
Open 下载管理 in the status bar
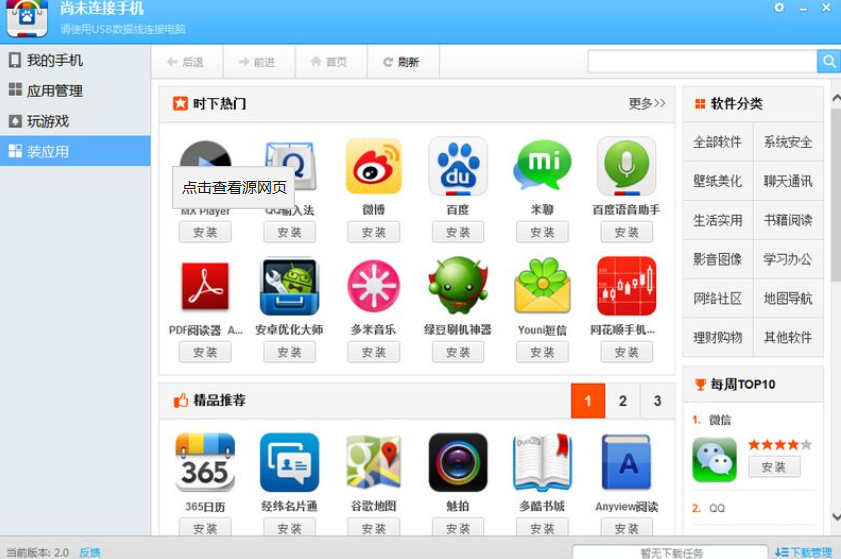coord(803,552)
